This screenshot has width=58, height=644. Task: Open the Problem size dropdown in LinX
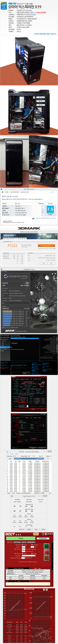tap(16, 456)
